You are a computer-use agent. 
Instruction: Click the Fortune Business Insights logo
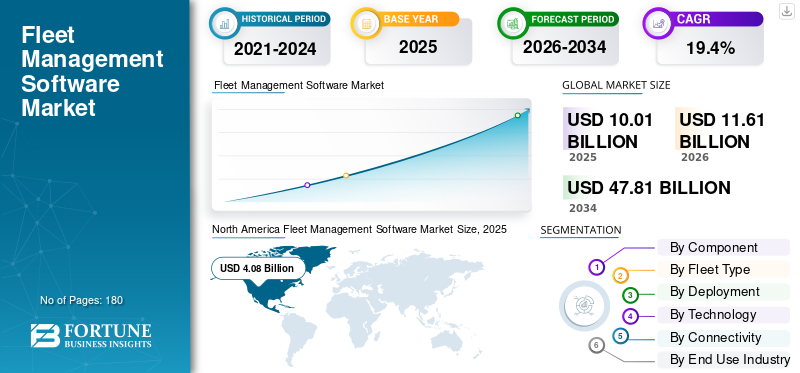91,335
